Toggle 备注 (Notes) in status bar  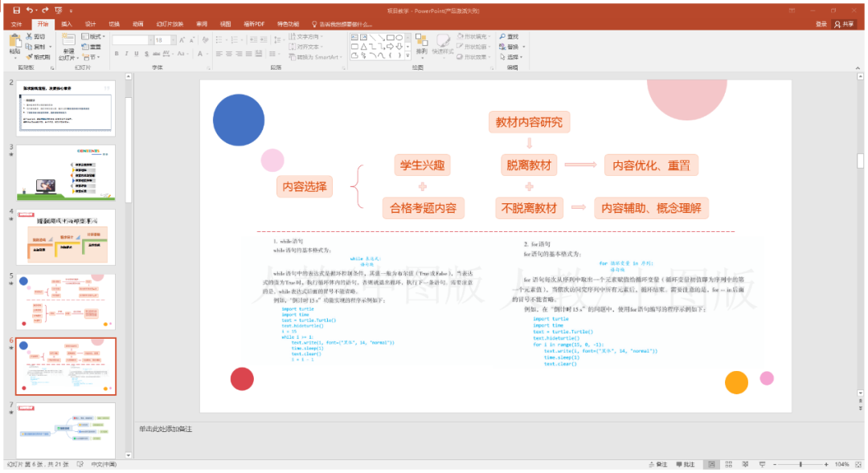658,464
